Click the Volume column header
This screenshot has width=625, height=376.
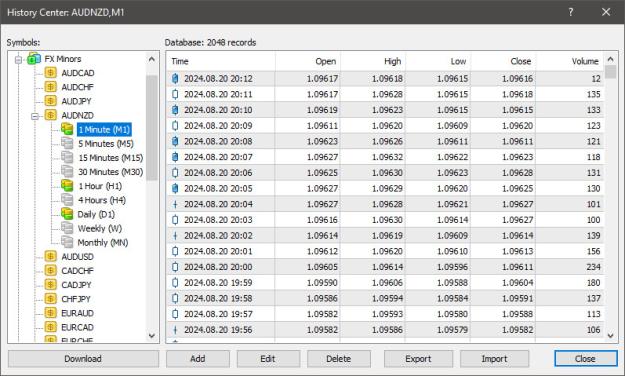point(570,61)
